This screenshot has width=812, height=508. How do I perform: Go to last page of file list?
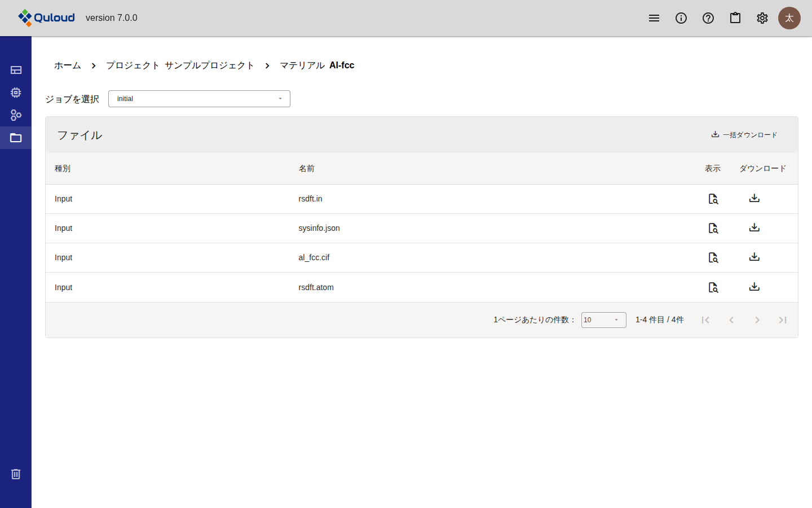[783, 320]
